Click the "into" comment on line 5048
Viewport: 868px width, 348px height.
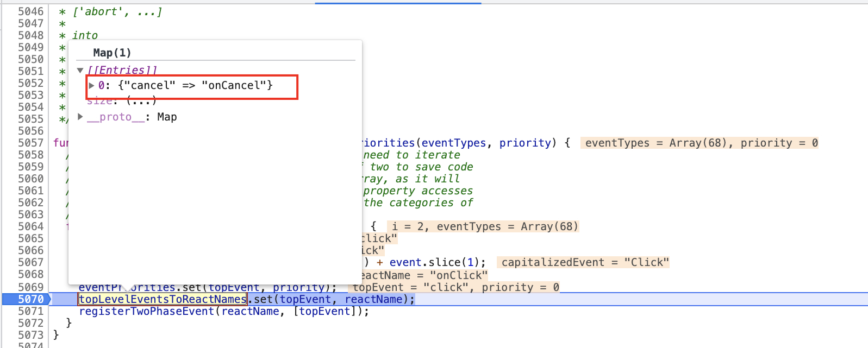pos(85,35)
